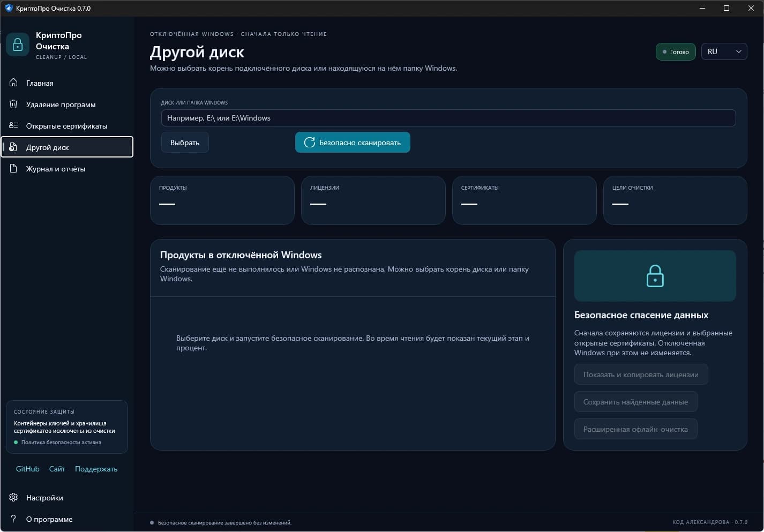Click the 'Безопасное спасение данных' heading
Screen dimensions: 764x532
coord(641,315)
